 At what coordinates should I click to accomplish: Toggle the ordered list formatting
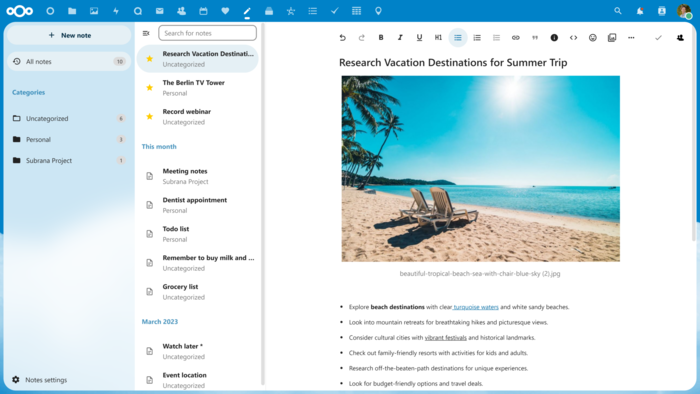[x=477, y=37]
